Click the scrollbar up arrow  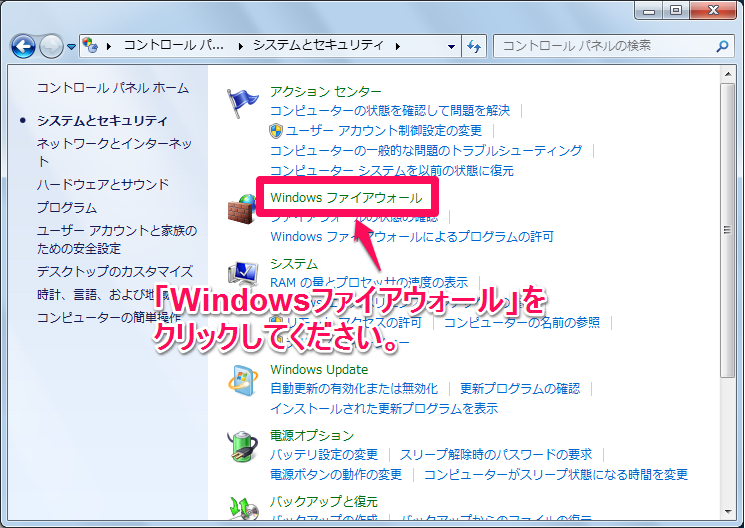(x=727, y=74)
